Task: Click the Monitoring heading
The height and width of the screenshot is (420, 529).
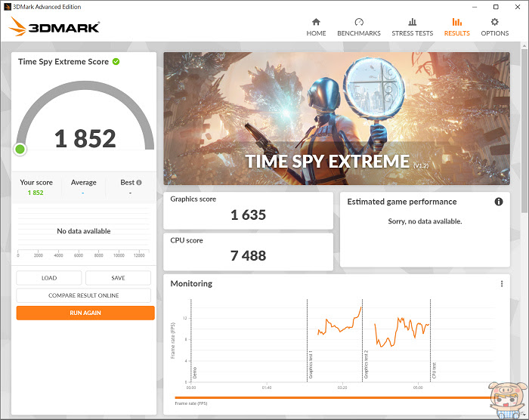Action: (x=191, y=284)
